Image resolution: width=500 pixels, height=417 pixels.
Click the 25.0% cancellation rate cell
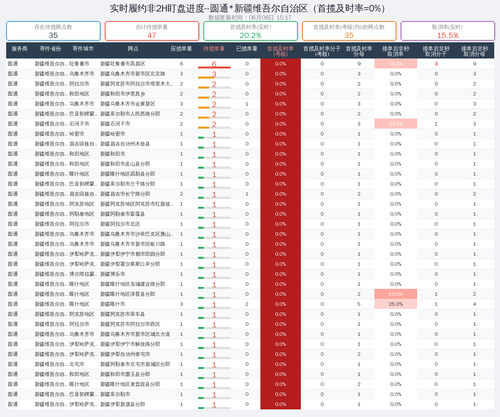coord(396,304)
